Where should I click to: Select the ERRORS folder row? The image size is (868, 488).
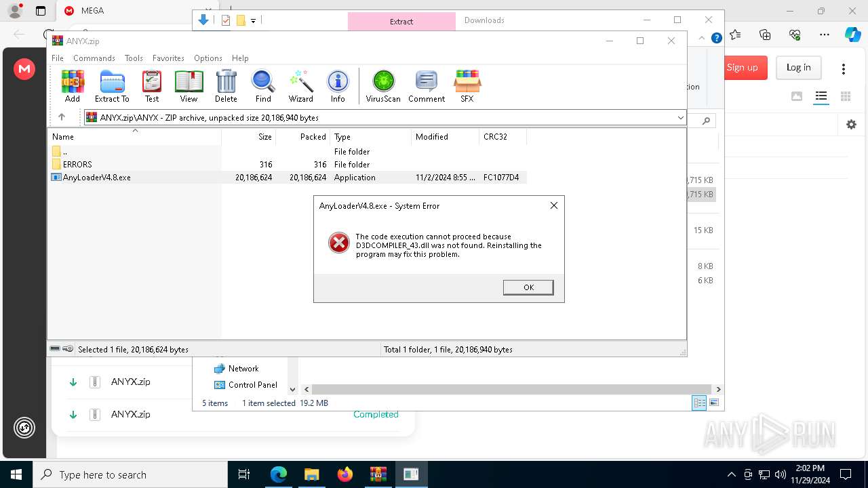[x=288, y=164]
